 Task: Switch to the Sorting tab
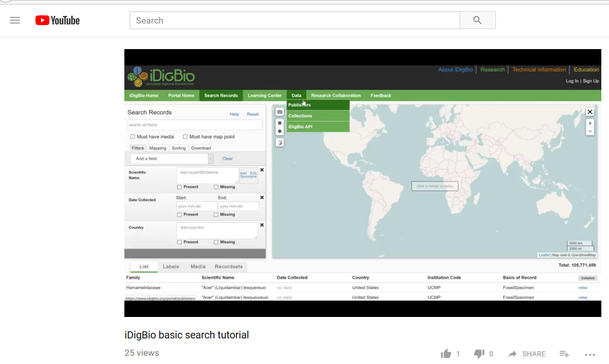click(179, 148)
